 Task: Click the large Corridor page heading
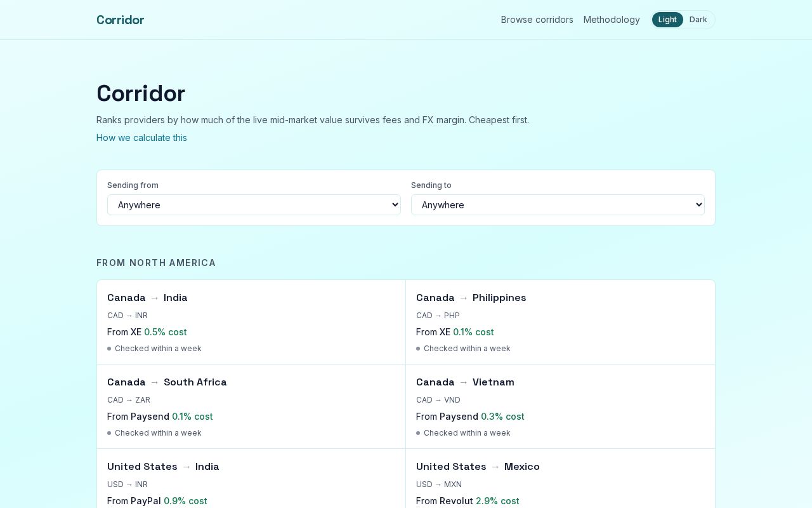tap(141, 93)
